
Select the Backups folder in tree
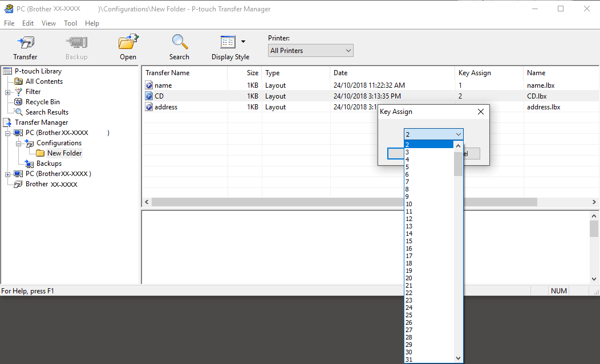48,163
